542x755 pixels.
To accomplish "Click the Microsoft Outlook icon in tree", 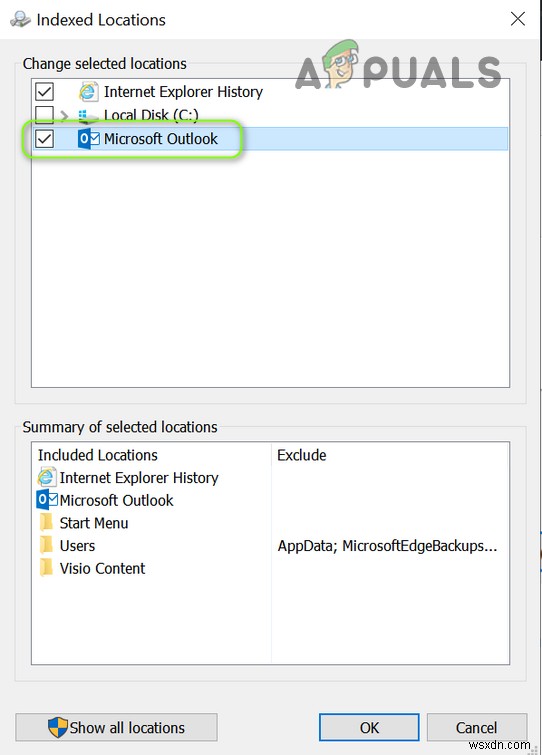I will click(89, 139).
